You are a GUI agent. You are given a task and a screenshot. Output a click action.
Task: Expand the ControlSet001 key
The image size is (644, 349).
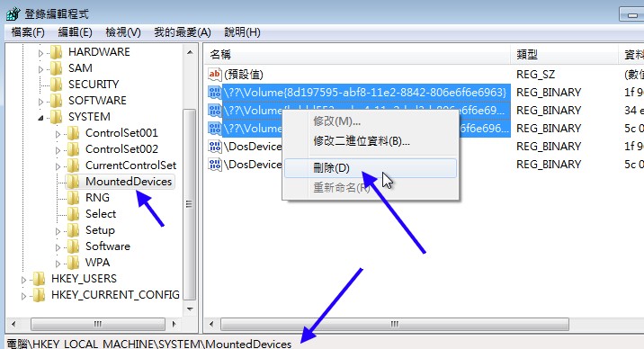(58, 134)
